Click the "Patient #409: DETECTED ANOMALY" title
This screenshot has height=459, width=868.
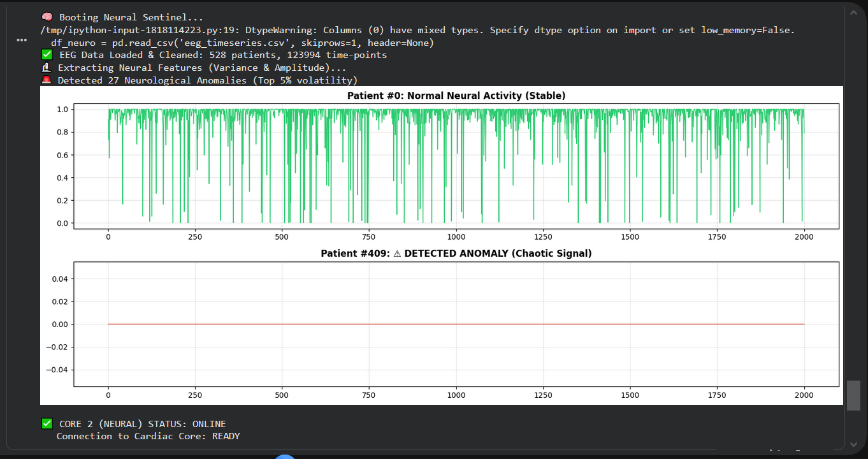[456, 253]
